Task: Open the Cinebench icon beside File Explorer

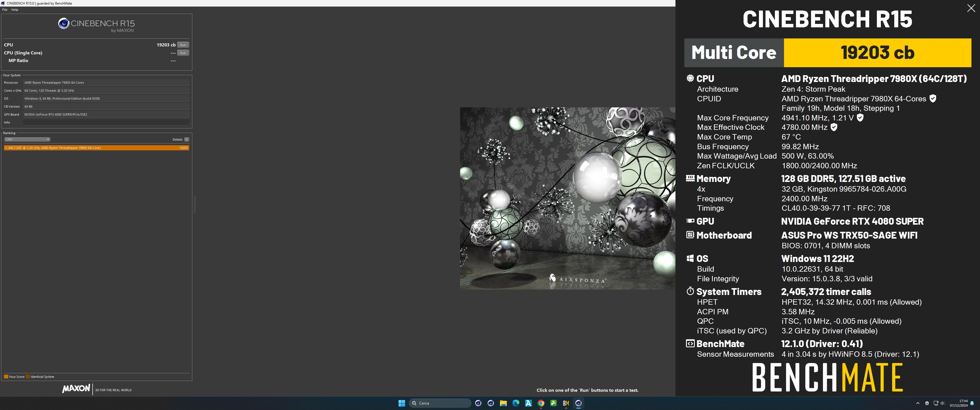Action: 491,403
